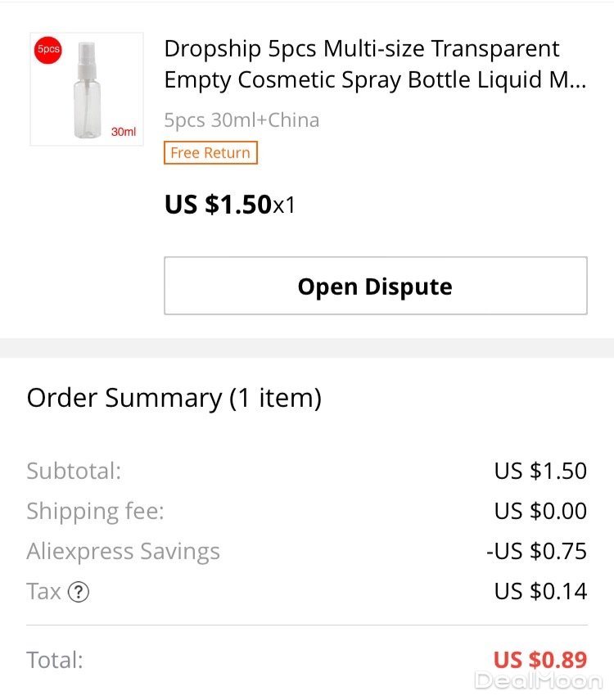
Task: Tap the Shipping fee label
Action: coord(95,511)
